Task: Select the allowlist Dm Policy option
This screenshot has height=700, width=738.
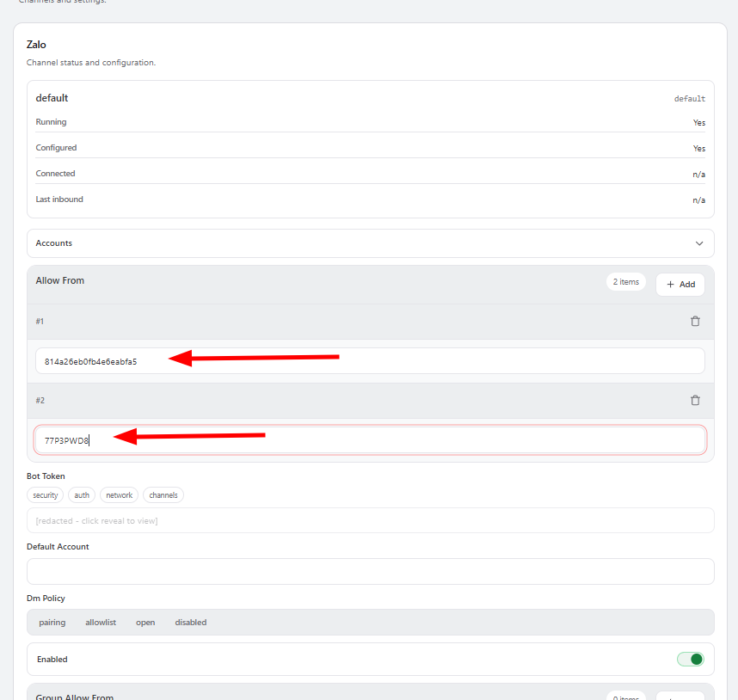Action: pos(101,623)
